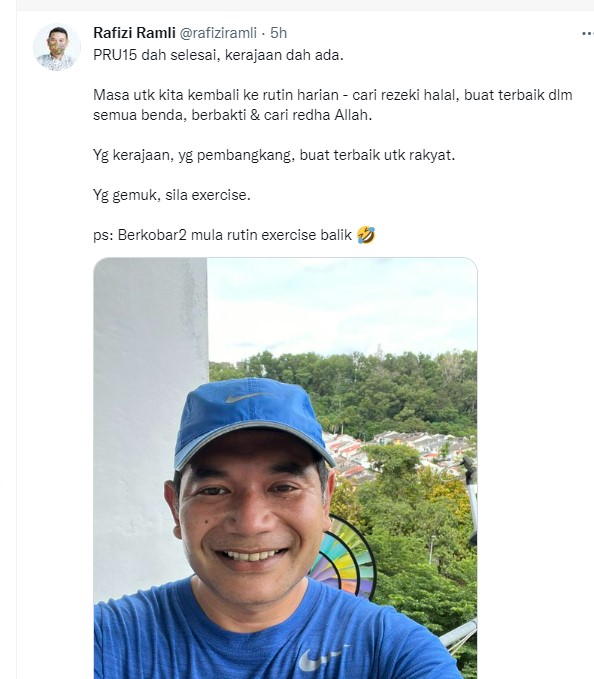Click the cloudy sky area of the photo
The width and height of the screenshot is (594, 679).
[x=342, y=307]
